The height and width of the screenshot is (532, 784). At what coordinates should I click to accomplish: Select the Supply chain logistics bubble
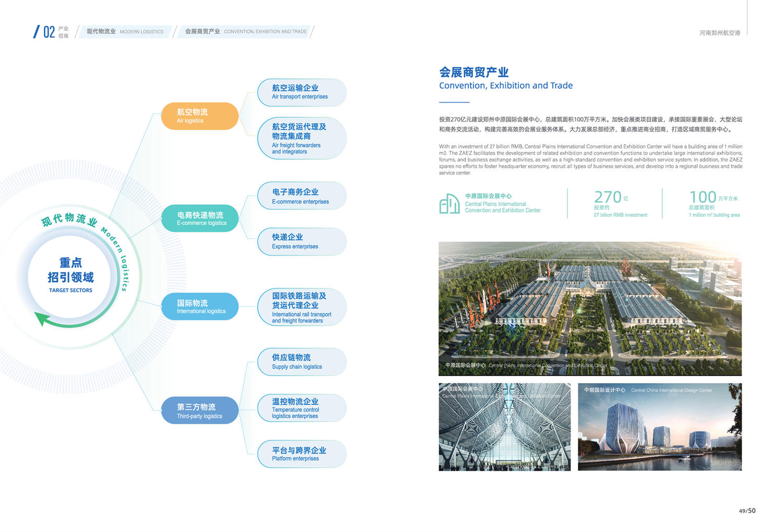(302, 362)
